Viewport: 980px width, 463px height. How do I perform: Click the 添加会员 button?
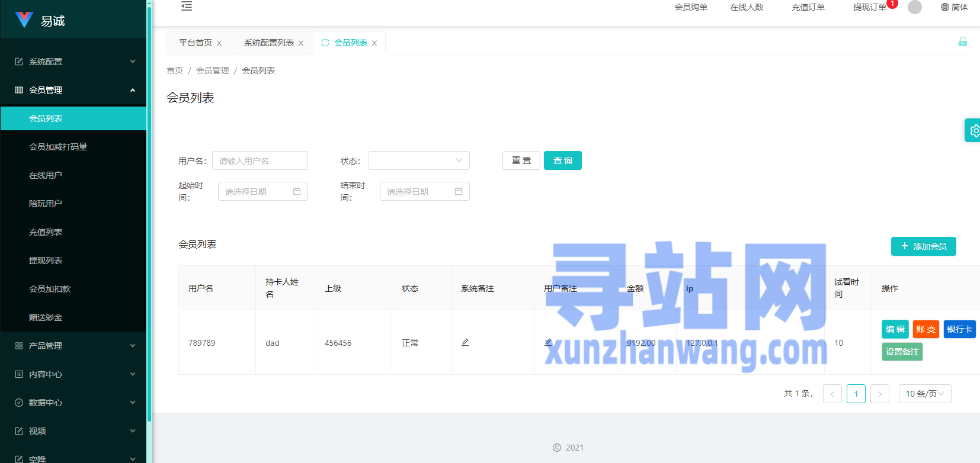pyautogui.click(x=923, y=246)
